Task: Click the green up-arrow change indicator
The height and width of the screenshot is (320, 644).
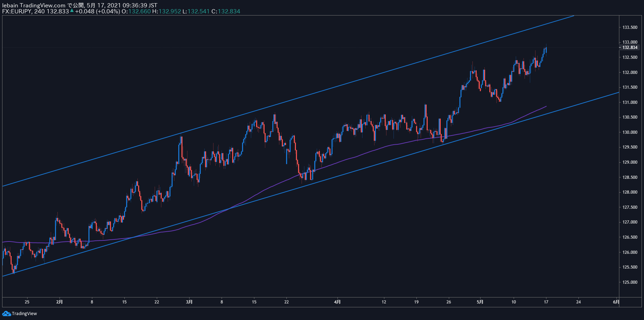Action: click(x=72, y=11)
